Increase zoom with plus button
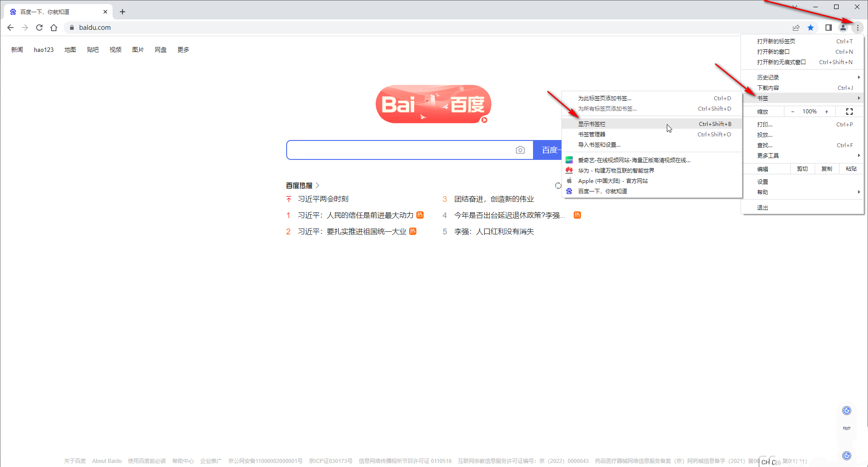The width and height of the screenshot is (868, 467). (827, 112)
